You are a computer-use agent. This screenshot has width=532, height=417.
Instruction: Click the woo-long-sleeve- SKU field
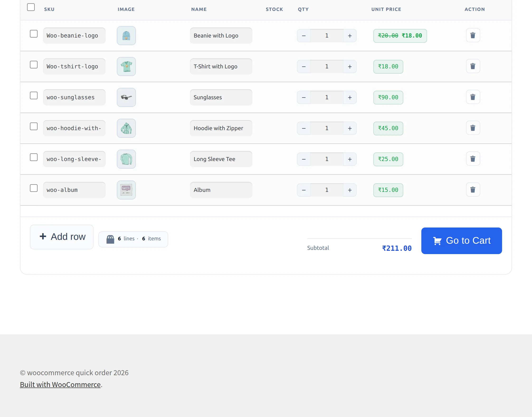74,159
